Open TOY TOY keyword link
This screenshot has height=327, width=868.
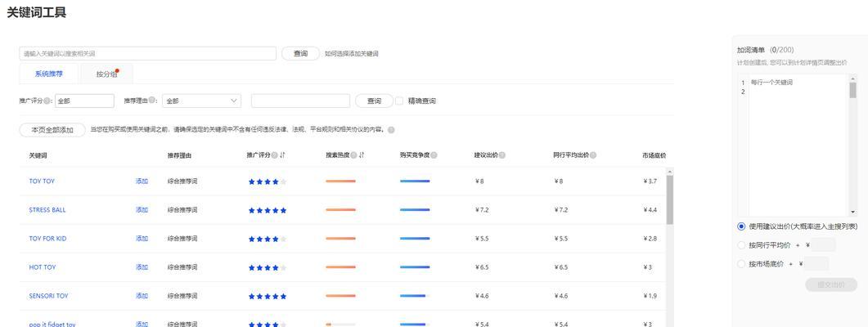pyautogui.click(x=42, y=181)
